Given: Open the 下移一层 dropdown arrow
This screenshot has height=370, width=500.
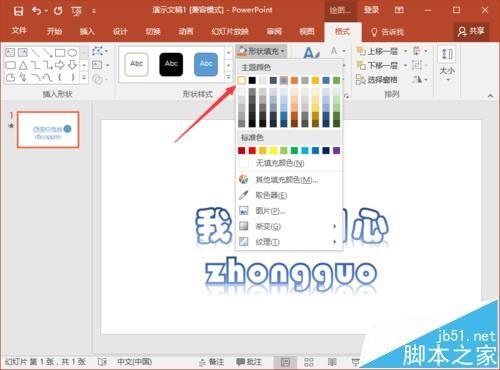Looking at the screenshot, I should pyautogui.click(x=405, y=65).
